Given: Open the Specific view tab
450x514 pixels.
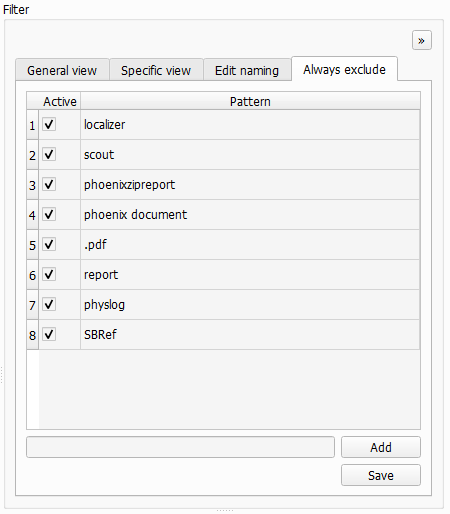Looking at the screenshot, I should (x=156, y=70).
